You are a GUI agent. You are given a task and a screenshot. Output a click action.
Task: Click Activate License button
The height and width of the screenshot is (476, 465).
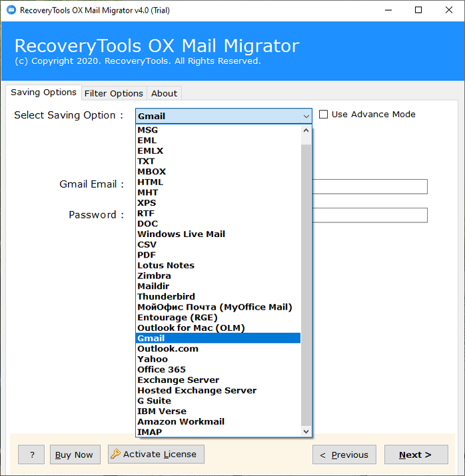pyautogui.click(x=156, y=454)
